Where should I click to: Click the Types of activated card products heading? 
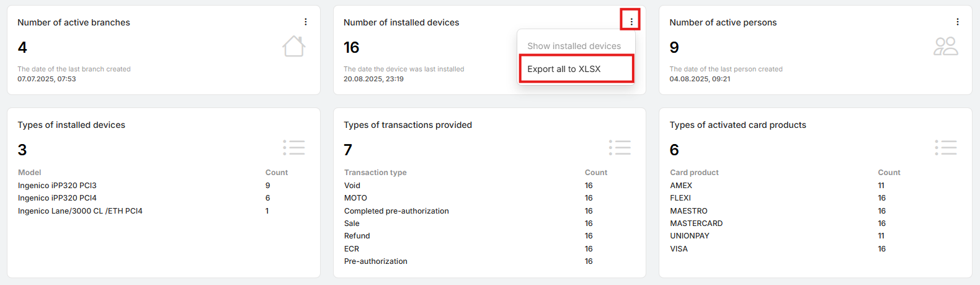(x=737, y=125)
